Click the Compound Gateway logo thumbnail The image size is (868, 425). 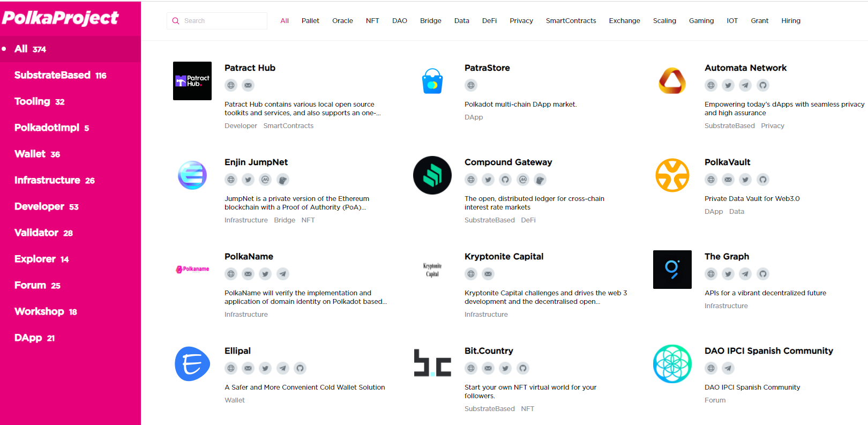432,175
